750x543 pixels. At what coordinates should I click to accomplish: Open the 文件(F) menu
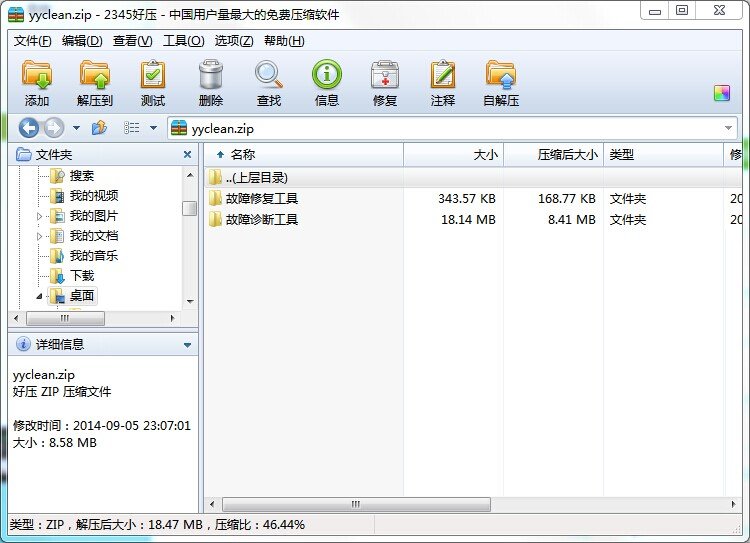[32, 41]
